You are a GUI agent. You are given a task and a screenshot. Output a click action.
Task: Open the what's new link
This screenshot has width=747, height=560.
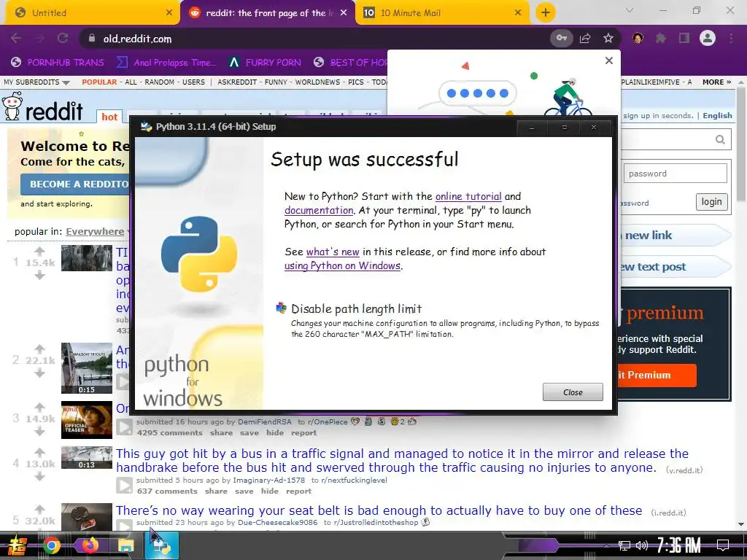coord(333,252)
